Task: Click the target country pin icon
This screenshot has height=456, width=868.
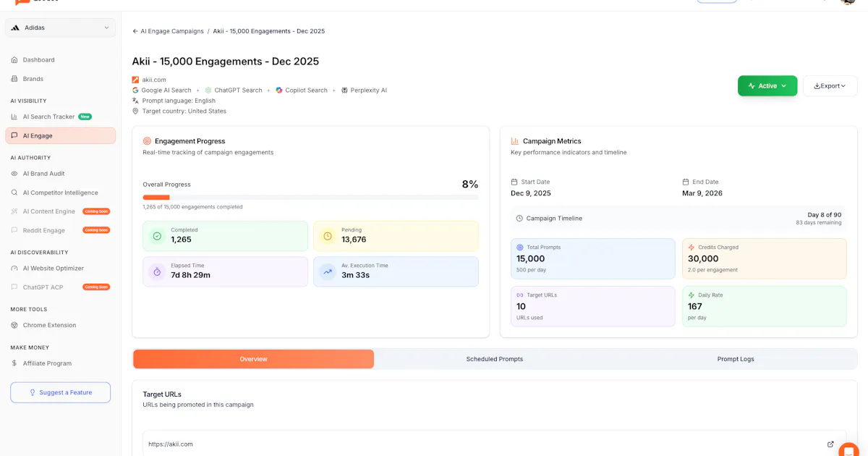Action: click(x=135, y=111)
